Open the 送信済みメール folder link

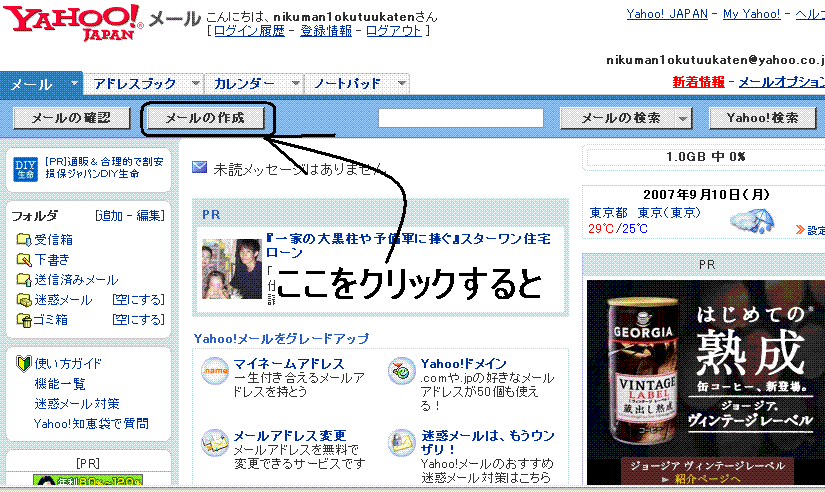click(x=76, y=280)
